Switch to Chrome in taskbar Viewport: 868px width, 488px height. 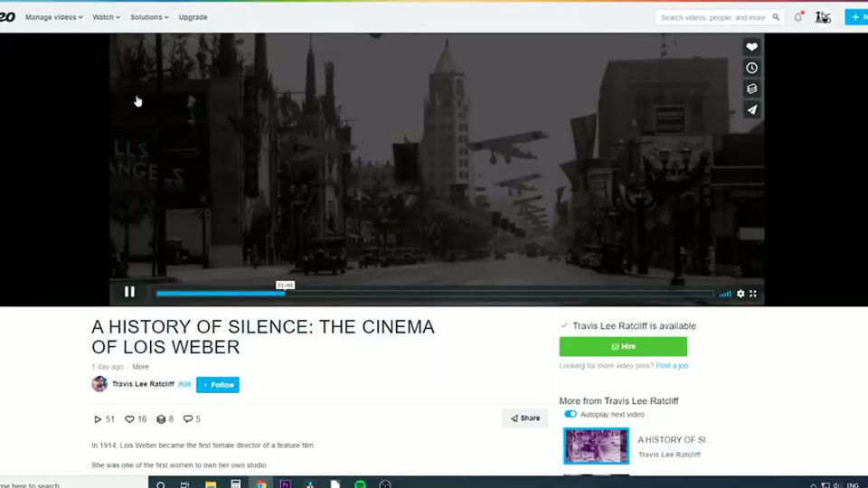pos(260,484)
